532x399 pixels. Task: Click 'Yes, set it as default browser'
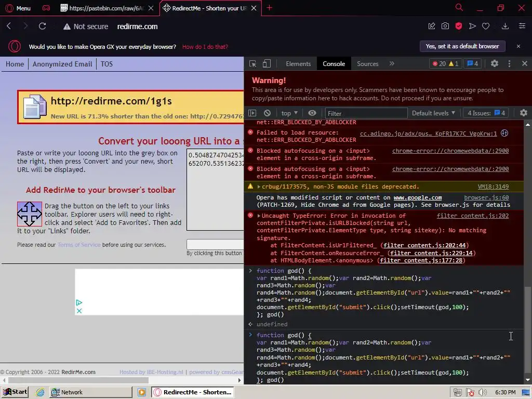[462, 46]
